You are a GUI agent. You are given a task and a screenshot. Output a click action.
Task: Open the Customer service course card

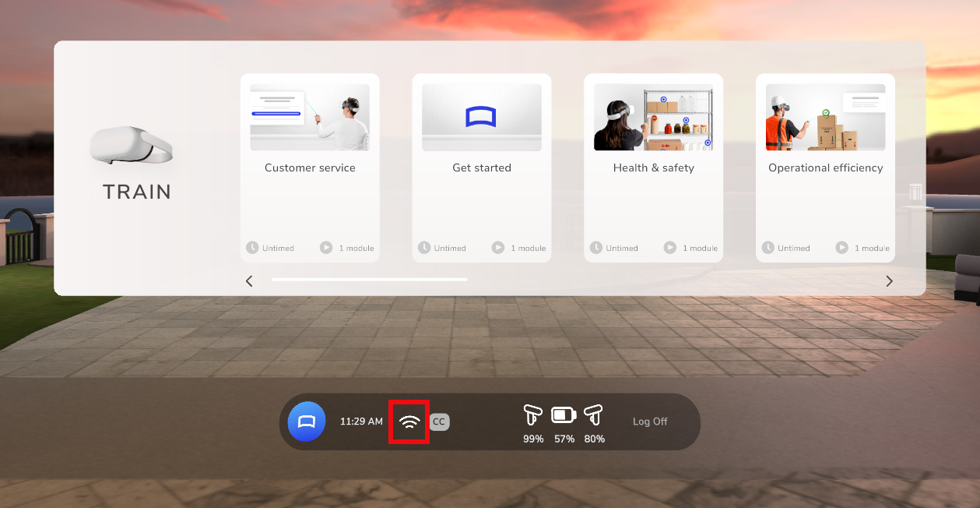(x=310, y=168)
